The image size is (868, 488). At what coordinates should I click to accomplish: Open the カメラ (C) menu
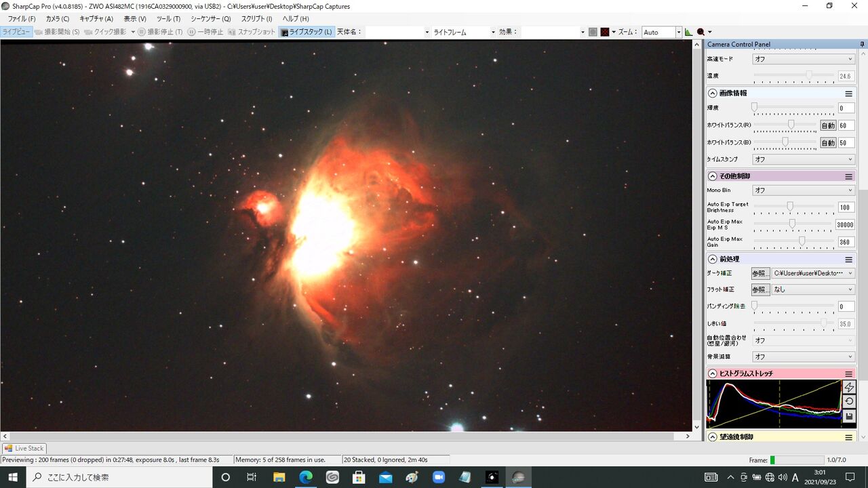click(x=58, y=19)
